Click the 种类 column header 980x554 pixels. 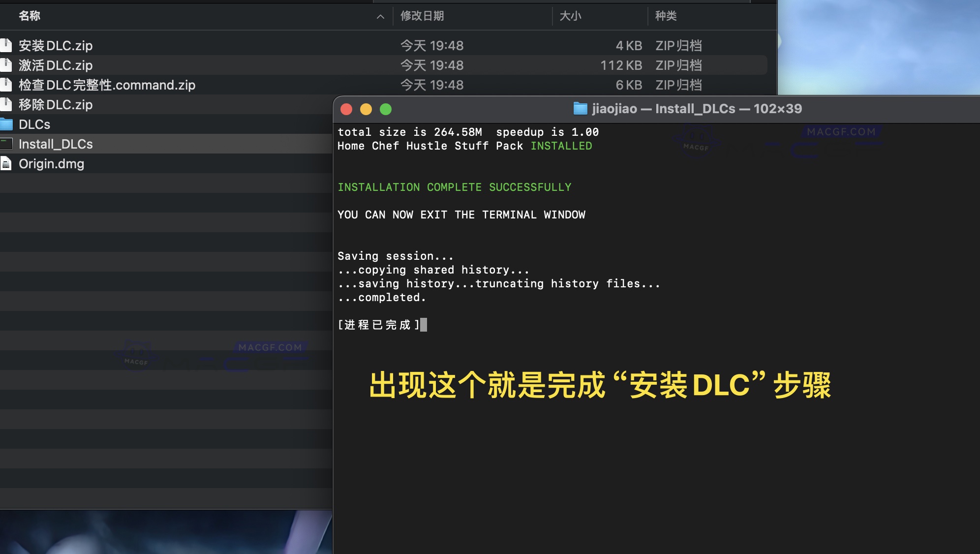pos(666,16)
